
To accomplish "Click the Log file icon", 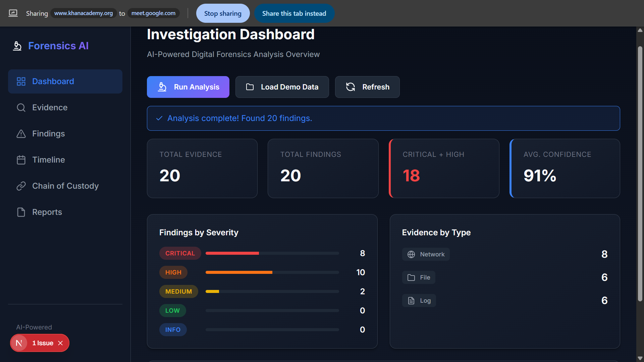I will [411, 300].
